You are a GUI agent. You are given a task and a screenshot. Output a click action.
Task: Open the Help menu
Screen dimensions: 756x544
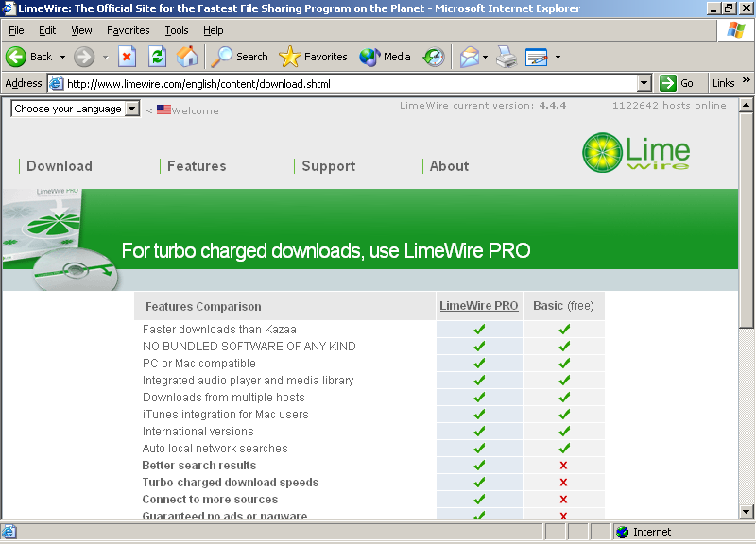[x=214, y=30]
